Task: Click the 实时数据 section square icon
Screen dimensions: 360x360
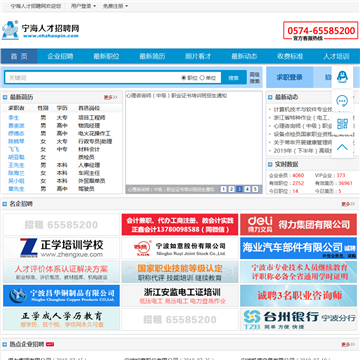Action: pyautogui.click(x=270, y=164)
